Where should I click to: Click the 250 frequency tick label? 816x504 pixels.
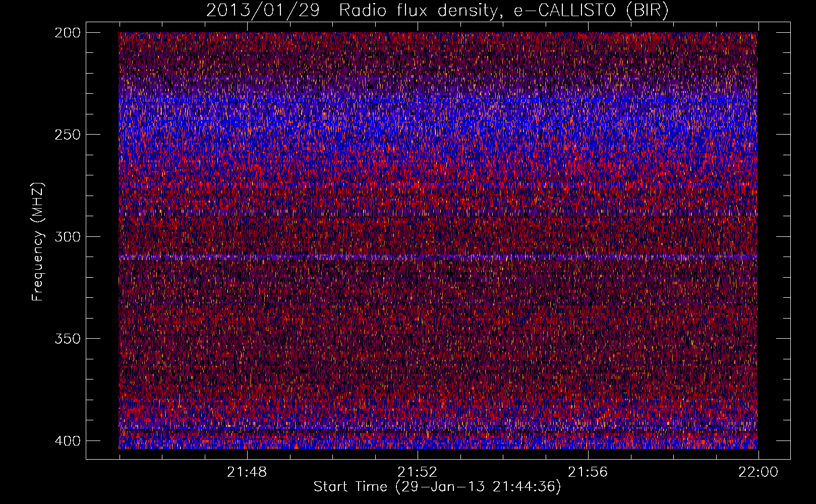pyautogui.click(x=67, y=135)
